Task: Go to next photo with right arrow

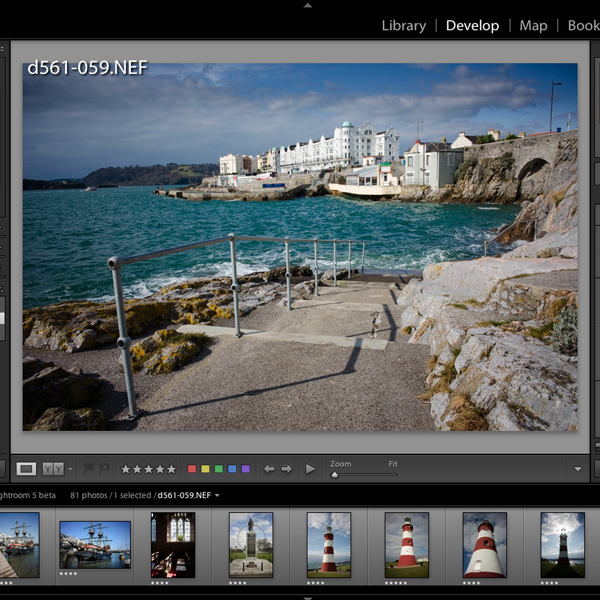Action: [287, 468]
